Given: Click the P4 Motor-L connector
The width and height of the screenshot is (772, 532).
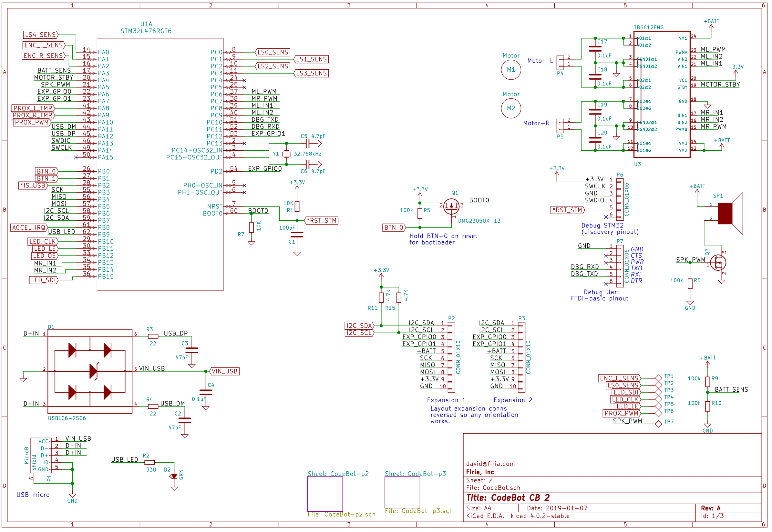Looking at the screenshot, I should click(560, 63).
